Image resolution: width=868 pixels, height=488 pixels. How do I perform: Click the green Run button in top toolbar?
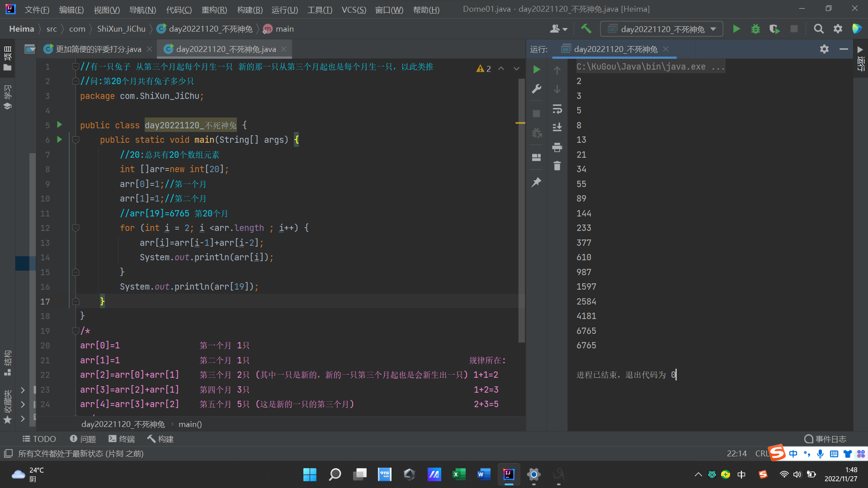click(736, 29)
